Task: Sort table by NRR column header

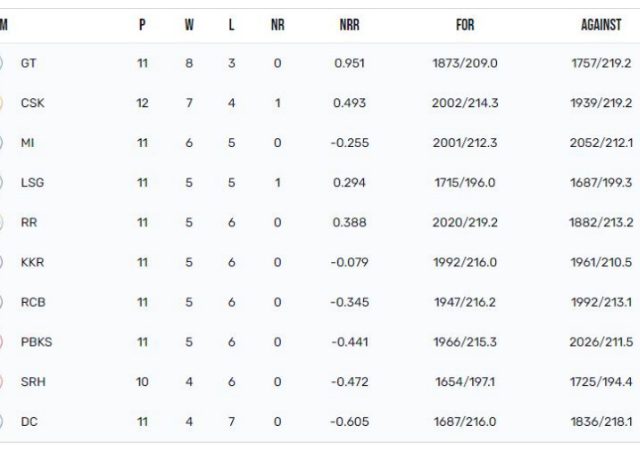Action: click(x=349, y=25)
